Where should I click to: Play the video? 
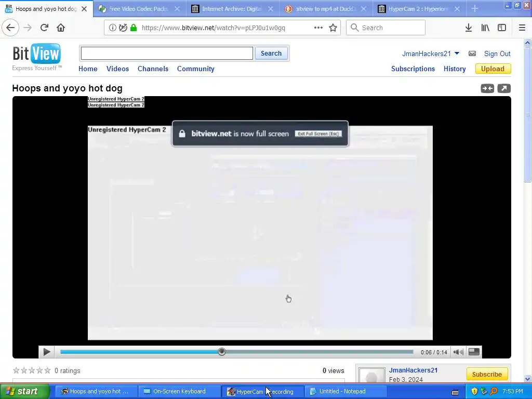47,352
